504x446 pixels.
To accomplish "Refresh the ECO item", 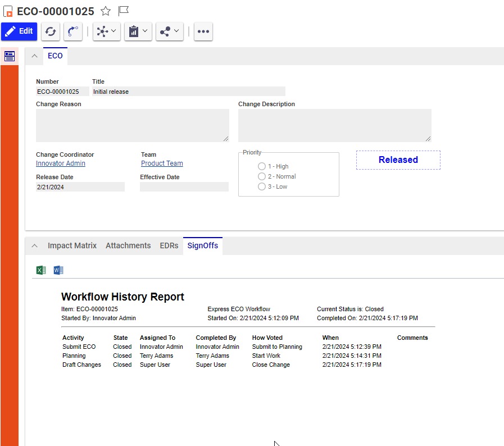I will [51, 31].
